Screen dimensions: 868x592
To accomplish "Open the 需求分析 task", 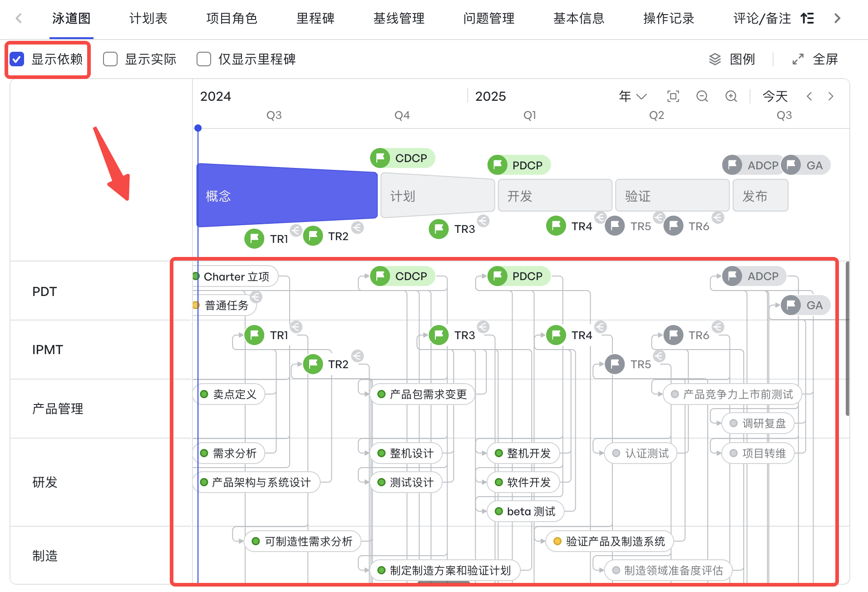I will click(x=229, y=453).
